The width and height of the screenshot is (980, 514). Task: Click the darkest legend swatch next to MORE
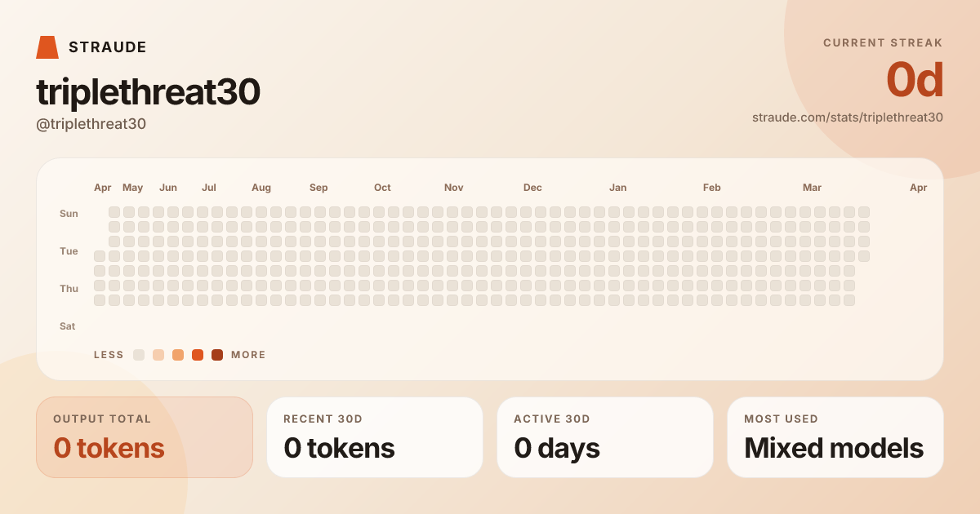[217, 355]
